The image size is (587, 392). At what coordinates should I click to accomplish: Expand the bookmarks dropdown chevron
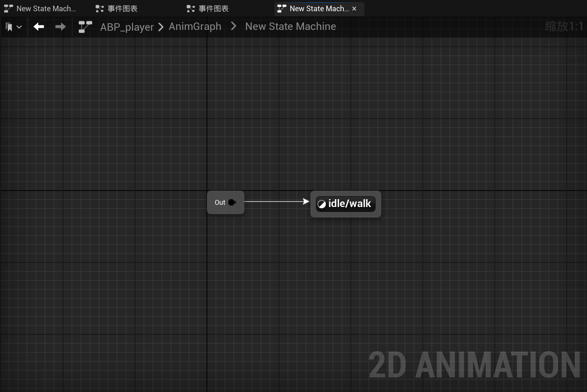click(19, 27)
